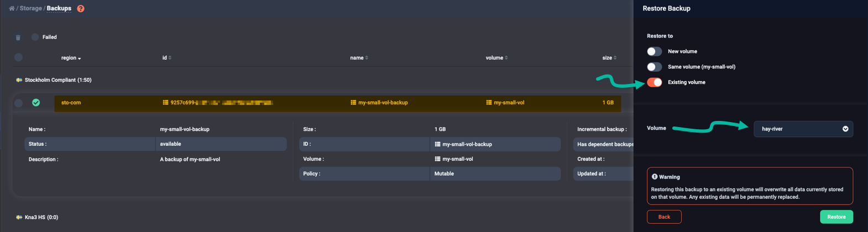Click the green Restore button

(x=836, y=217)
